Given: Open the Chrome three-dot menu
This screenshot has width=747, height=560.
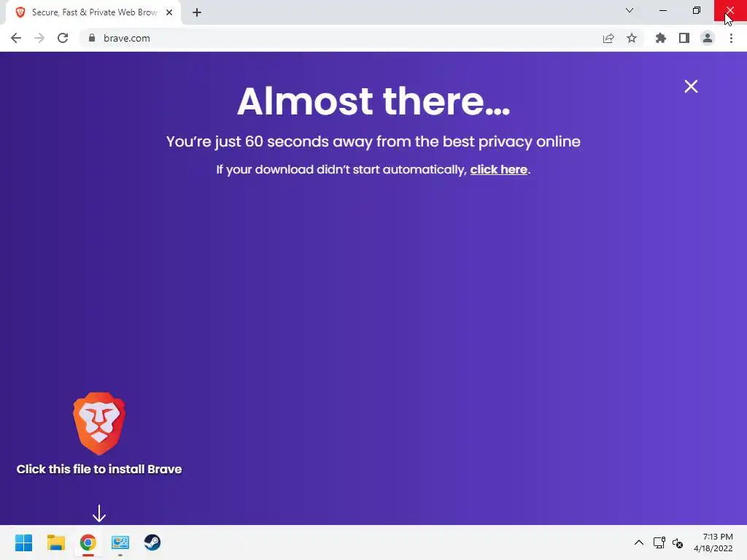Looking at the screenshot, I should (x=731, y=38).
